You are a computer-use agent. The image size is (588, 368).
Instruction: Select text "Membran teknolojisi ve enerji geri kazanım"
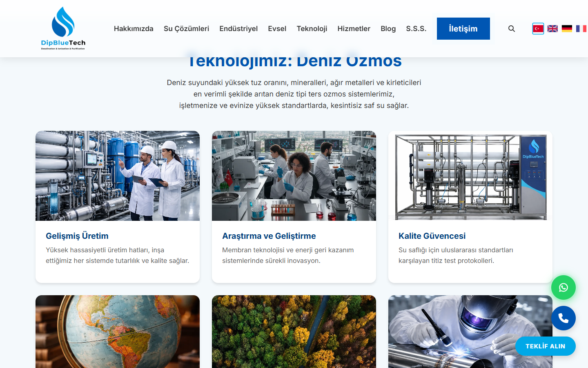tap(288, 250)
